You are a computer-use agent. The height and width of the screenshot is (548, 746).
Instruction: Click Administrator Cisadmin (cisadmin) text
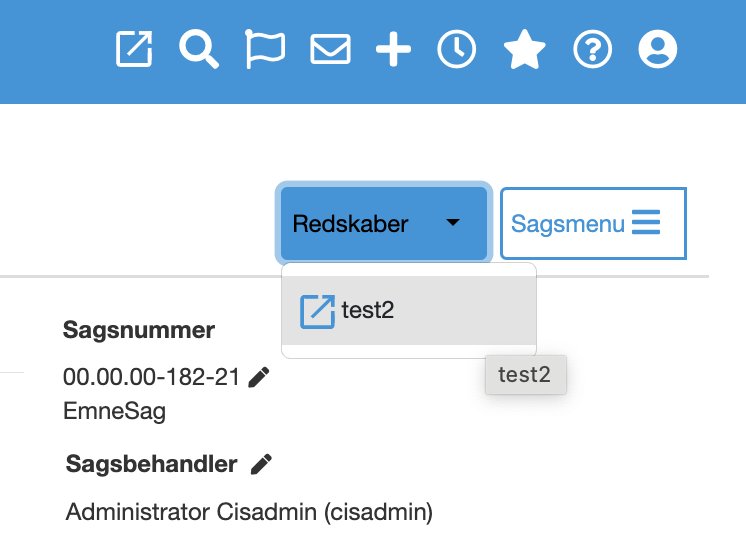pyautogui.click(x=249, y=513)
